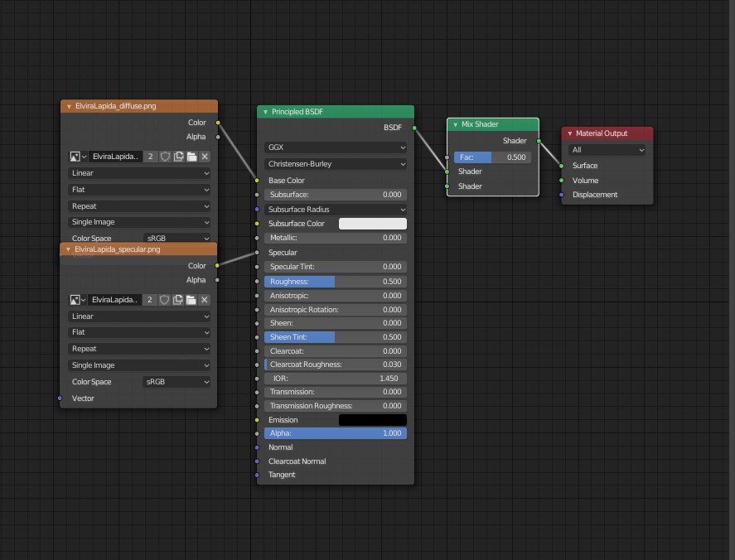Click the BSDF output socket of Principled BSDF
This screenshot has width=735, height=560.
tap(413, 128)
